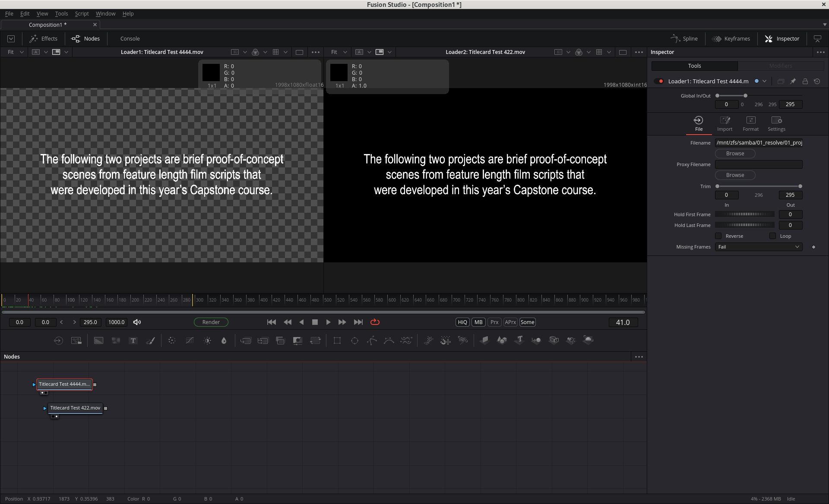829x504 pixels.
Task: Switch to the Format tab in Inspector
Action: tap(750, 123)
